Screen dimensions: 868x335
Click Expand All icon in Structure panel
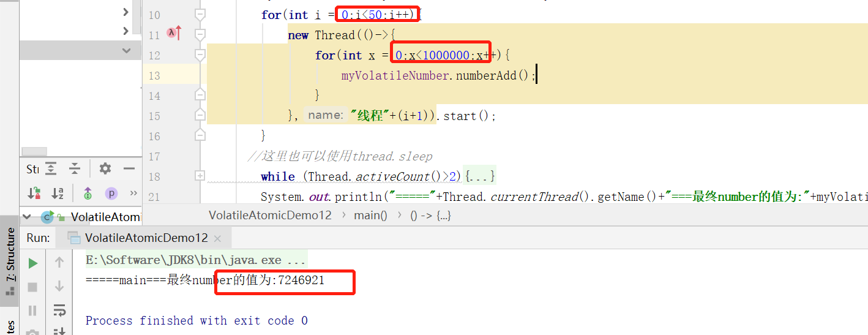click(x=51, y=169)
